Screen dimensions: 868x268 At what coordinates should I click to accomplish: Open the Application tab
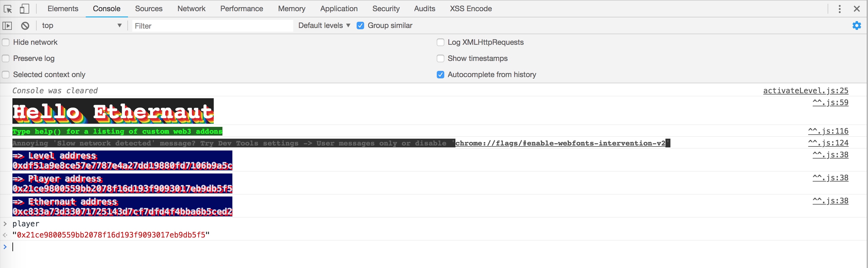[x=339, y=9]
